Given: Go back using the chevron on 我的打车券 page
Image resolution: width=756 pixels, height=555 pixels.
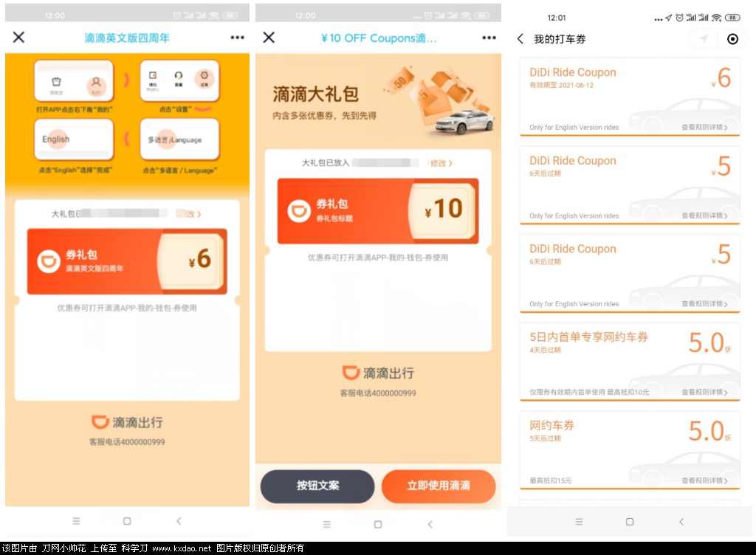Looking at the screenshot, I should pos(520,39).
